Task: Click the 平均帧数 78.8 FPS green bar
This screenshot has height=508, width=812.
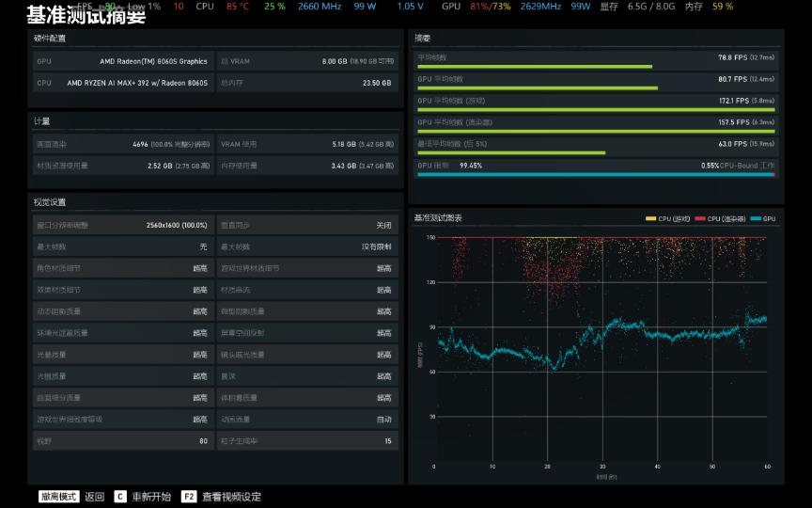Action: [535, 67]
